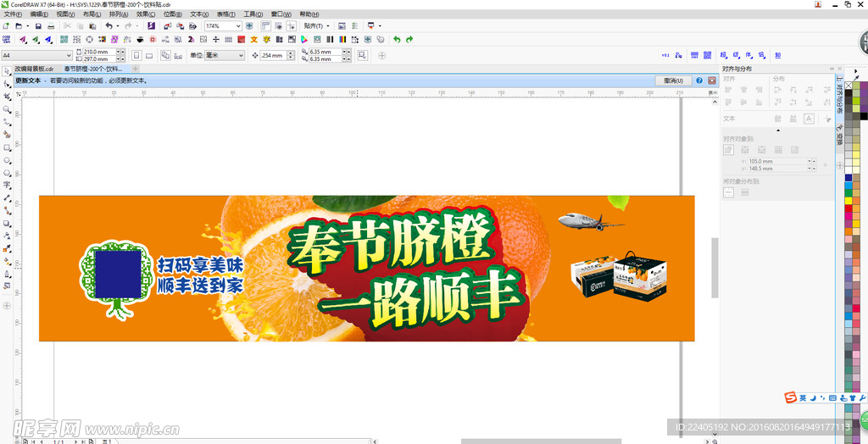This screenshot has width=868, height=444.
Task: Select the Pick tool in the toolbox
Action: pos(7,71)
